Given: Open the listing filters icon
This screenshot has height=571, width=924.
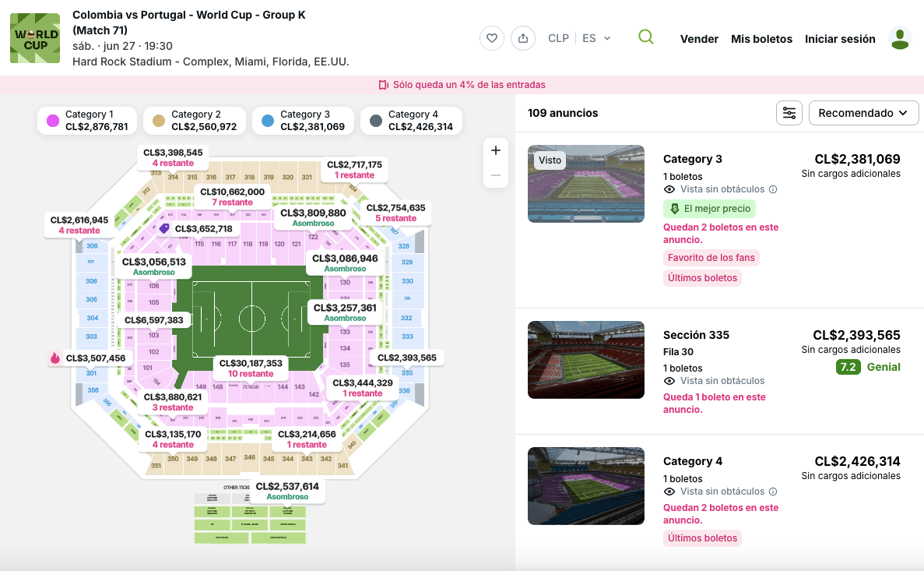Looking at the screenshot, I should (x=789, y=113).
